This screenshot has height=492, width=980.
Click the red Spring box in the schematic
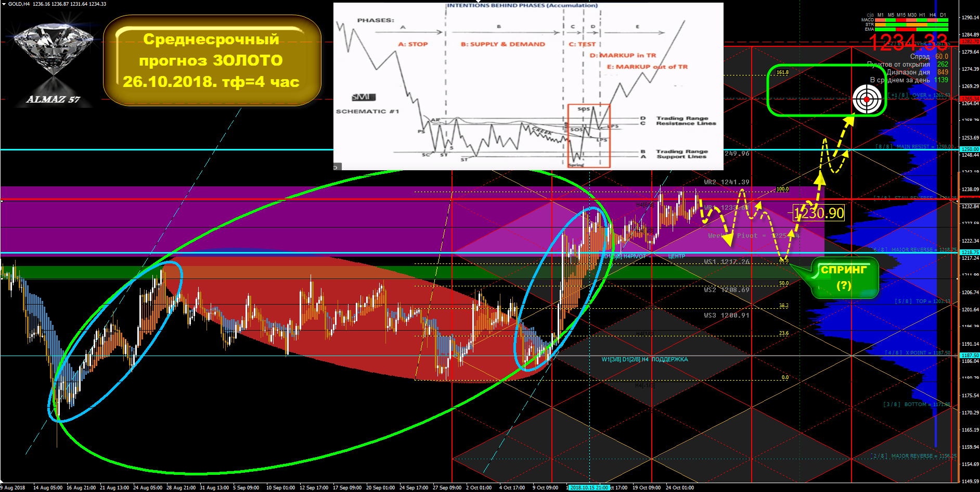(x=588, y=135)
